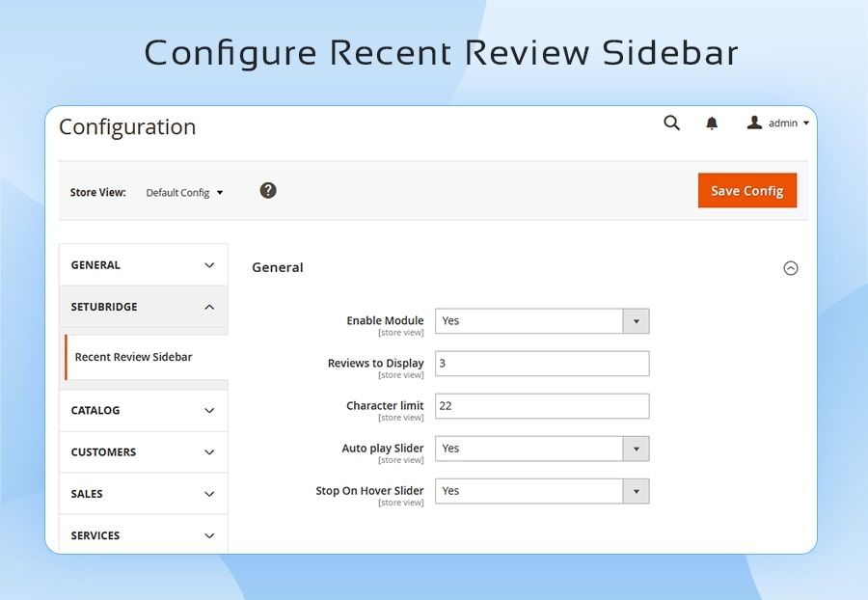
Task: Open the admin user account menu
Action: pos(777,123)
